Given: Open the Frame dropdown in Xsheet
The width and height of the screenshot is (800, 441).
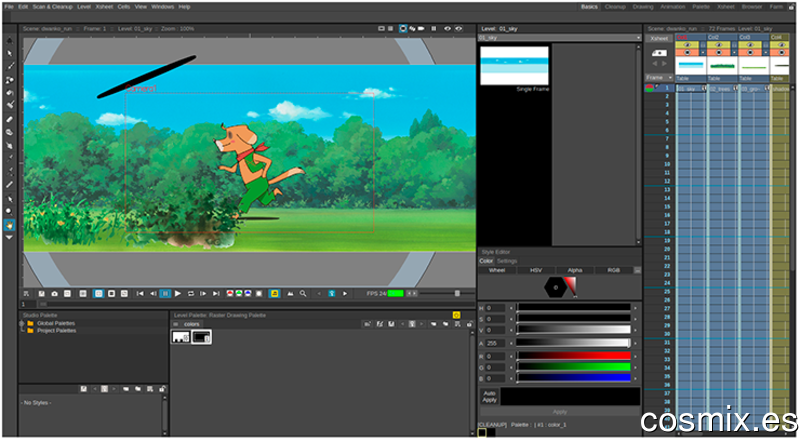Looking at the screenshot, I should [659, 78].
